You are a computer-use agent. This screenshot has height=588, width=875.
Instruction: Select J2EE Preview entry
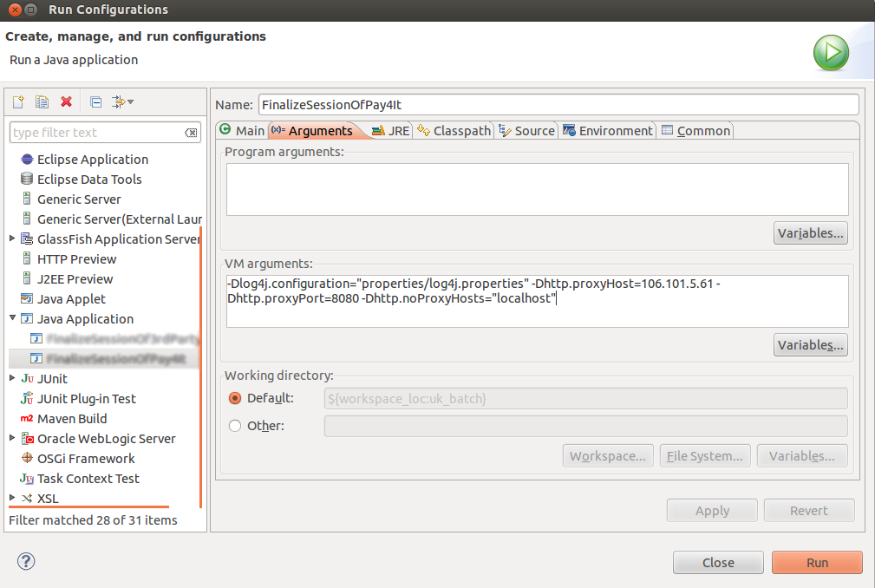point(75,279)
